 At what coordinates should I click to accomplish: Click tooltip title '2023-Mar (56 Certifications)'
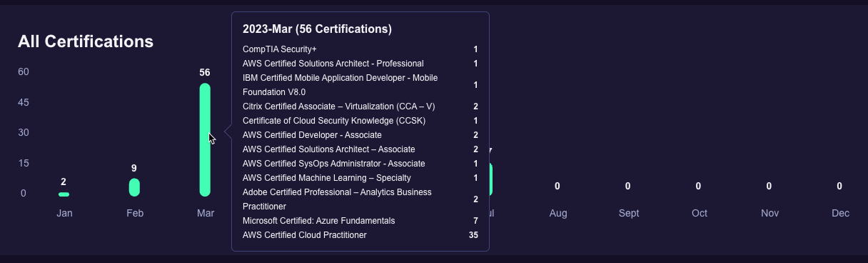[317, 29]
